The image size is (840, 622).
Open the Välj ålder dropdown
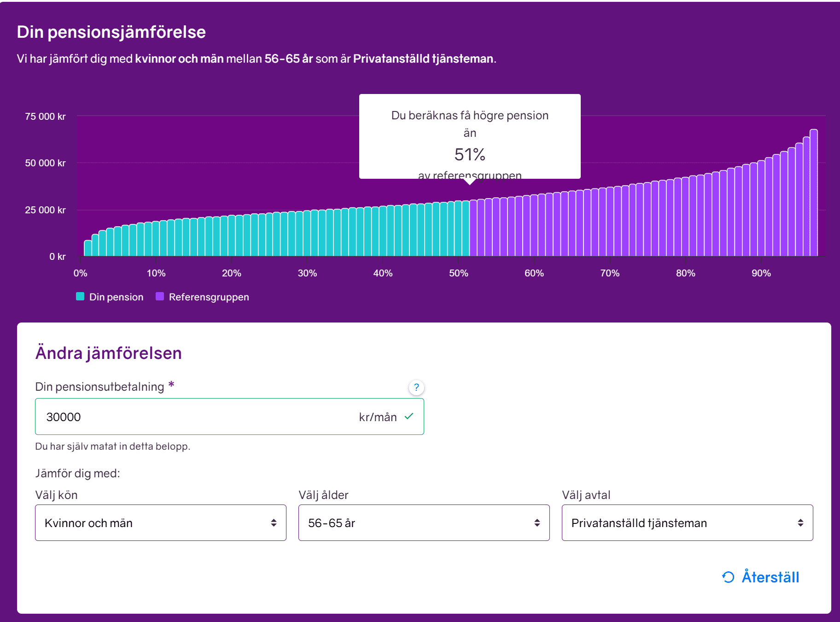coord(424,523)
